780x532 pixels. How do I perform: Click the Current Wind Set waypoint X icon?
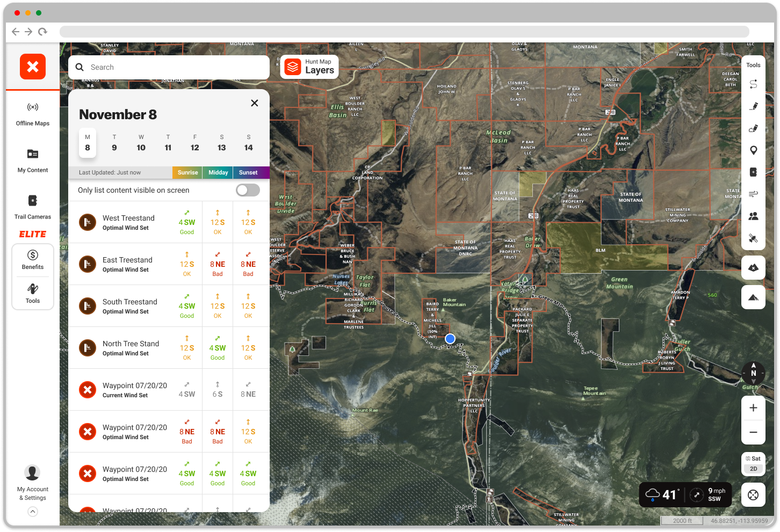coord(88,390)
